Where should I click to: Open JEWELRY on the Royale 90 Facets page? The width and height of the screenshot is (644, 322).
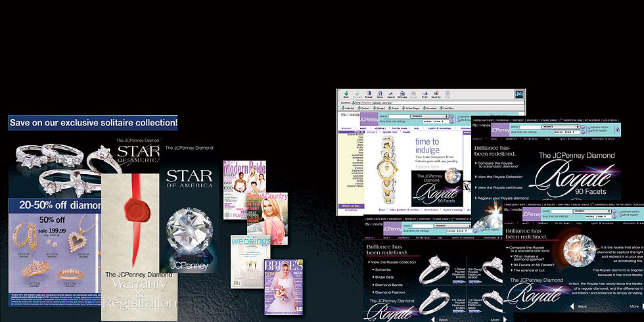pyautogui.click(x=518, y=120)
